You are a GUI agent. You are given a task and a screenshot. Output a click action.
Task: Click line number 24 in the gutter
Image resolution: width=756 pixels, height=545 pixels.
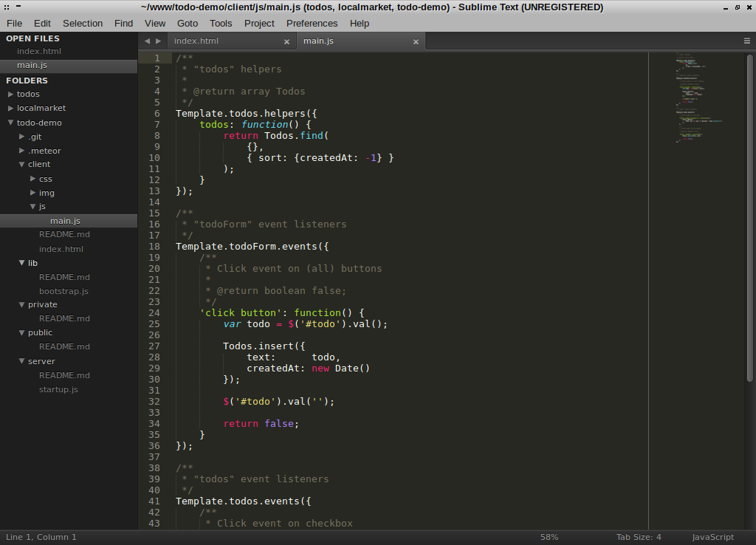coord(154,312)
